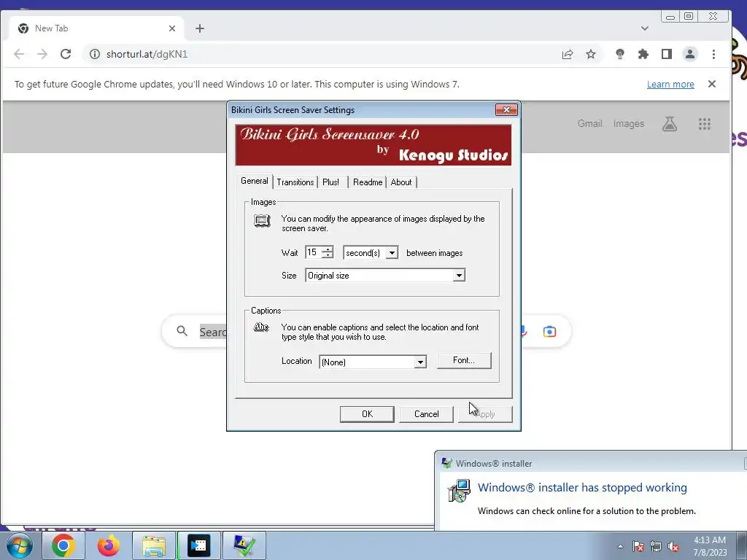Open the Plus! tab

pos(331,182)
